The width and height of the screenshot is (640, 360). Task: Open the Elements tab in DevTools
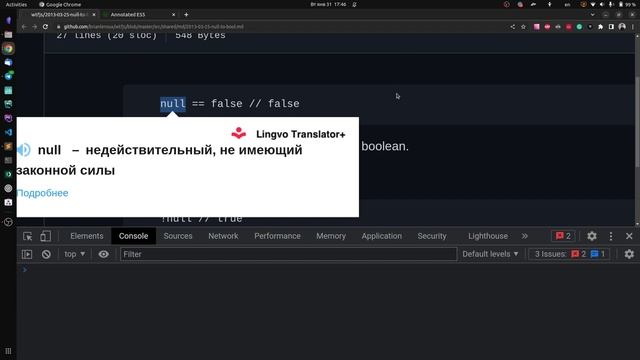[x=87, y=236]
